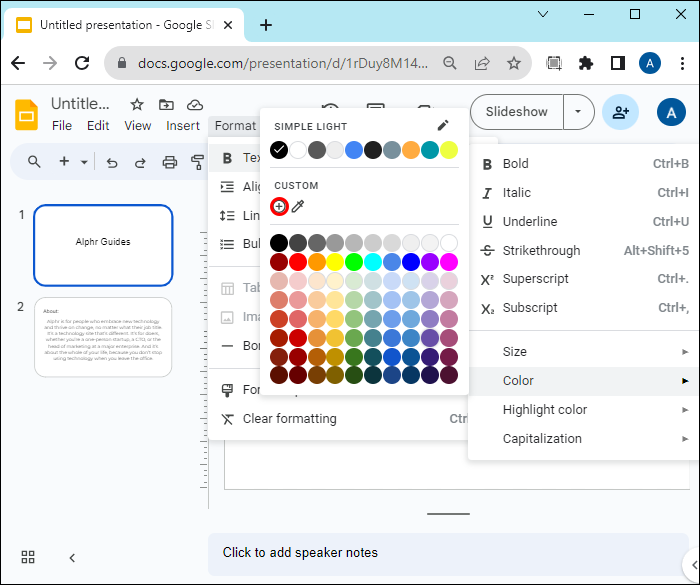Open the screenshot extension icon

[x=554, y=63]
